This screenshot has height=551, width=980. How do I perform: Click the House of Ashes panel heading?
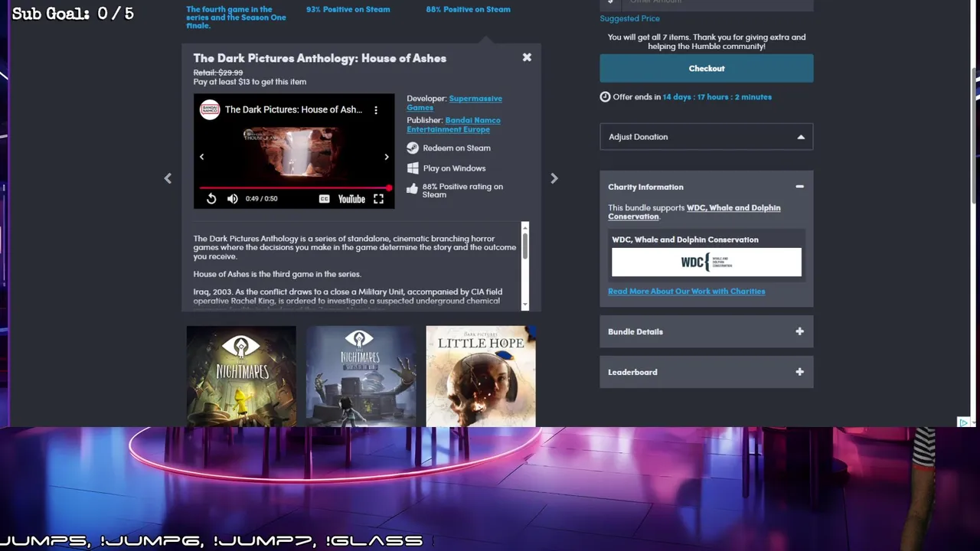pos(320,58)
